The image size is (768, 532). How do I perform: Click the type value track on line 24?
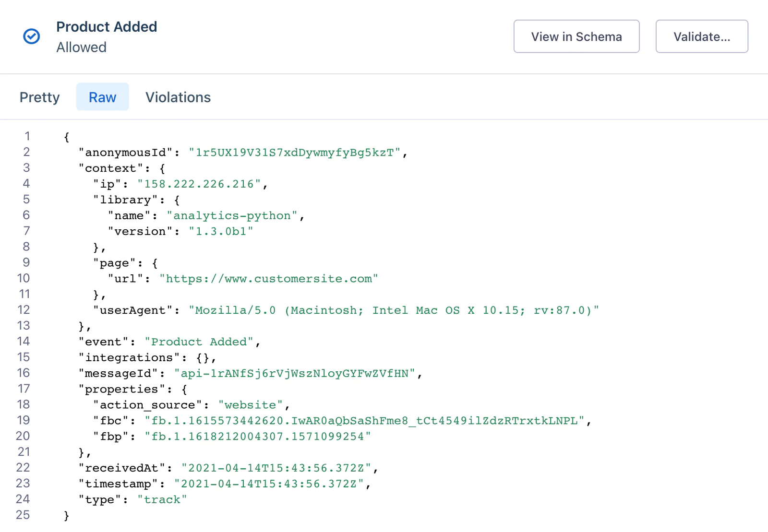(x=162, y=499)
